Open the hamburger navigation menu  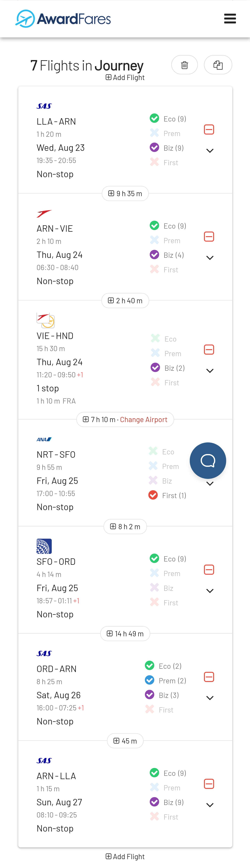pyautogui.click(x=230, y=19)
